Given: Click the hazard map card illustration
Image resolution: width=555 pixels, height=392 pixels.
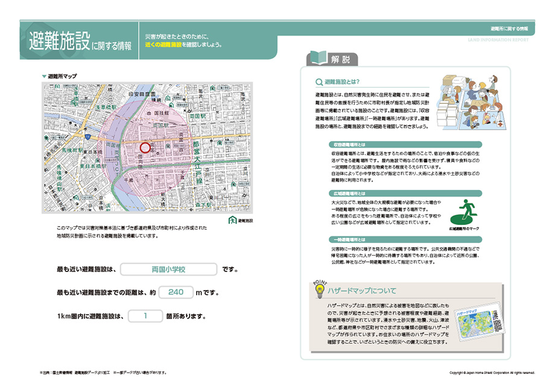Looking at the screenshot, I should pos(479,320).
